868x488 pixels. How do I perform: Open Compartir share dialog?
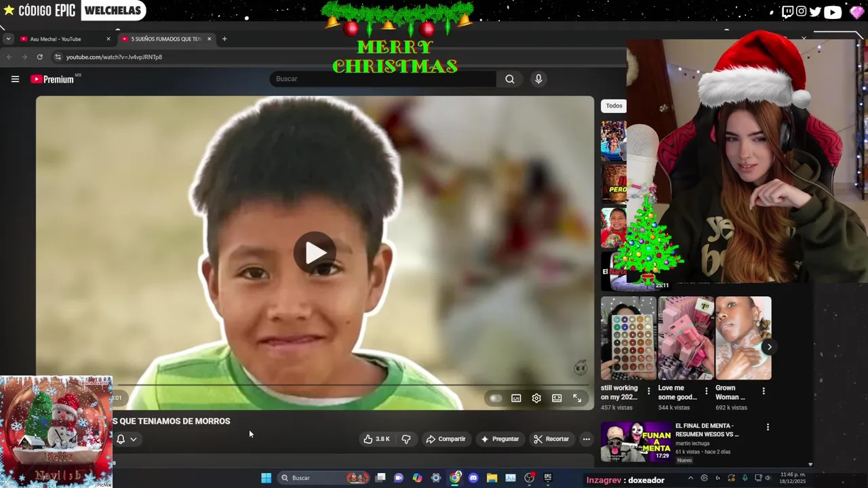446,439
